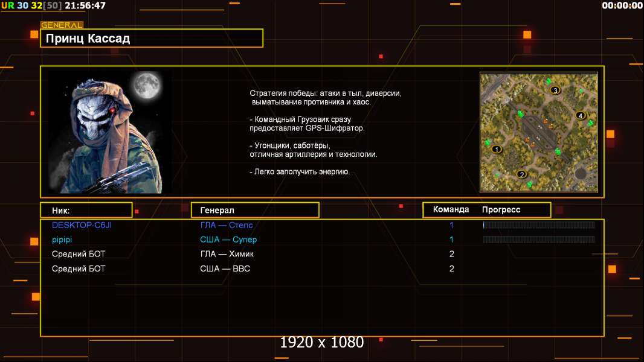Click the map preview thumbnail
The width and height of the screenshot is (644, 362).
coord(539,132)
